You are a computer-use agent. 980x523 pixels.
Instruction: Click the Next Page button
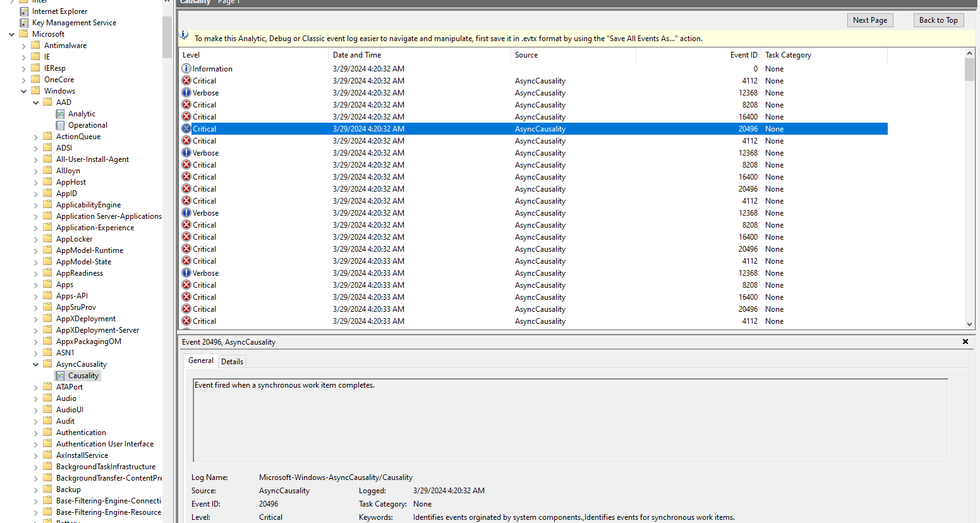[x=870, y=20]
